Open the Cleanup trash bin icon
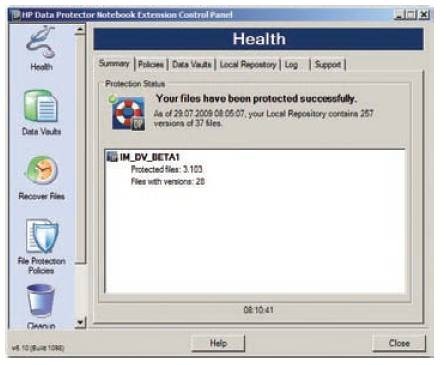Viewport: 446px width, 365px height. [40, 301]
